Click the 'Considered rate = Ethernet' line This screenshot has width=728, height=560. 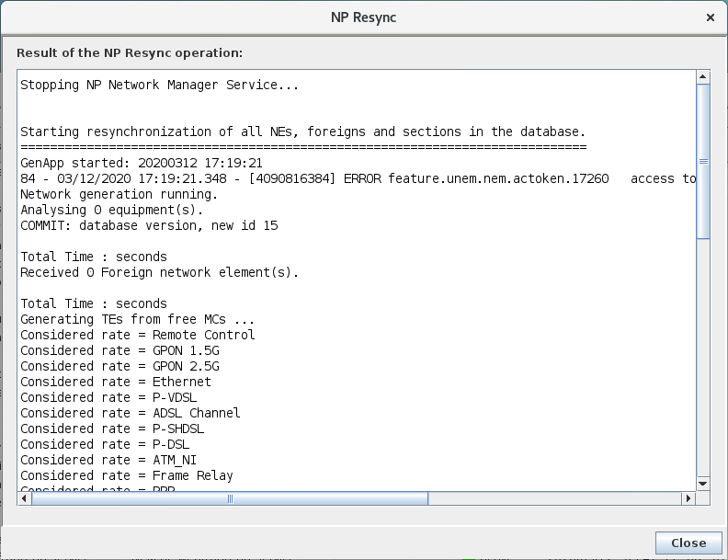point(116,382)
